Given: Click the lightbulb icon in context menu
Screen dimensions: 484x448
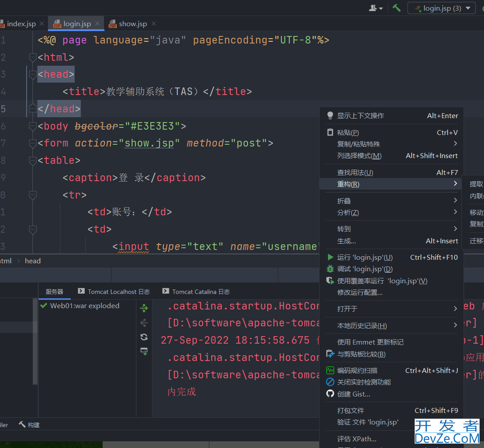Looking at the screenshot, I should 330,115.
